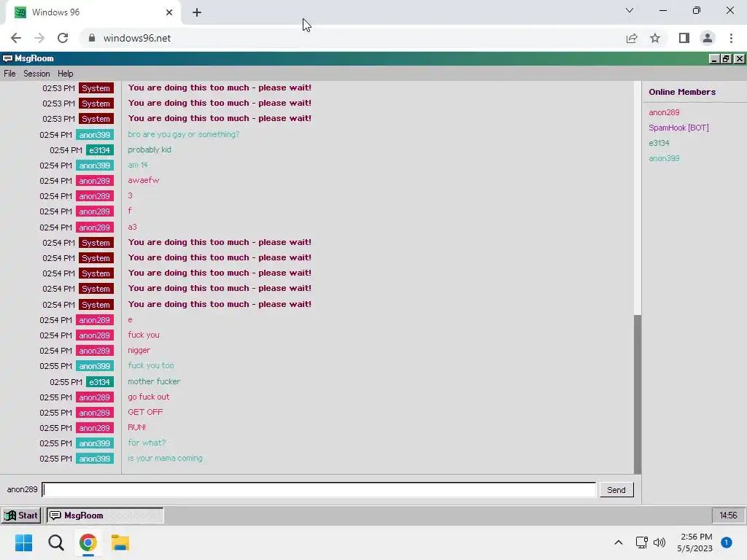The width and height of the screenshot is (747, 560).
Task: Open a new browser tab
Action: click(x=197, y=12)
